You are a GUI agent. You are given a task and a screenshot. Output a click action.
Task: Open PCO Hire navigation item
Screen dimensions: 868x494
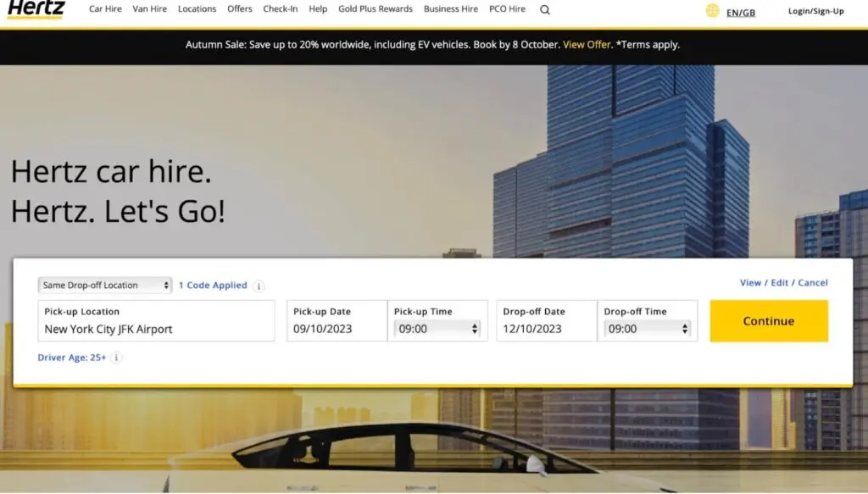pyautogui.click(x=507, y=8)
